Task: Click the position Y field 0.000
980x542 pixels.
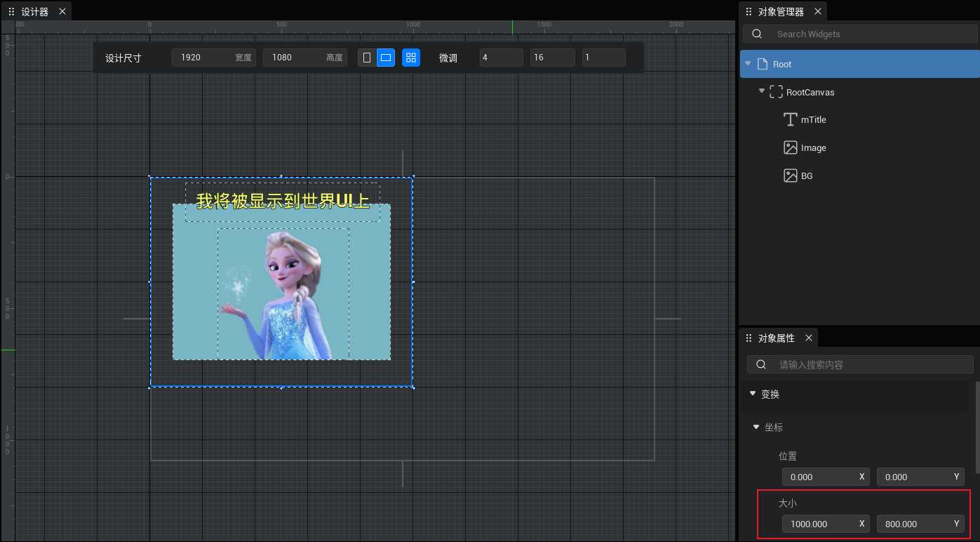Action: [x=920, y=477]
